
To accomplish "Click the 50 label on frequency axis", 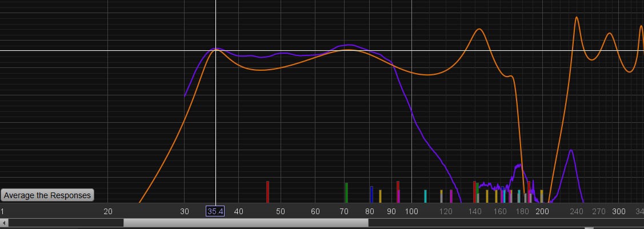I will pos(281,212).
